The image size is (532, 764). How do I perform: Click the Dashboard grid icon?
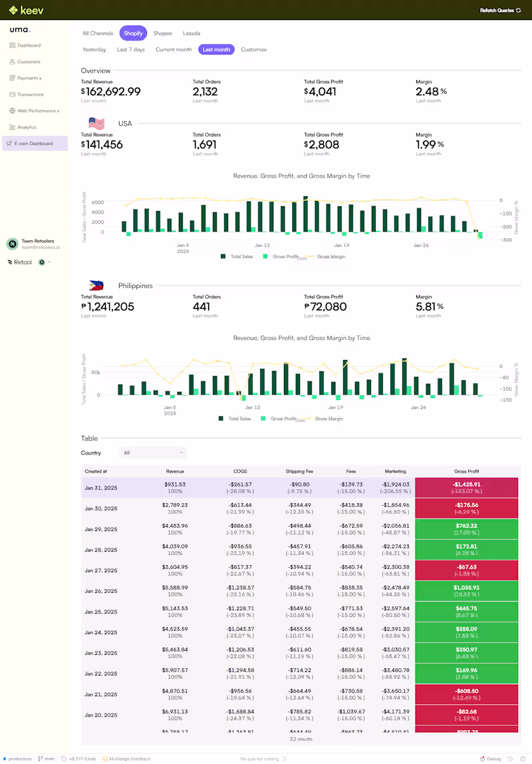(x=12, y=45)
